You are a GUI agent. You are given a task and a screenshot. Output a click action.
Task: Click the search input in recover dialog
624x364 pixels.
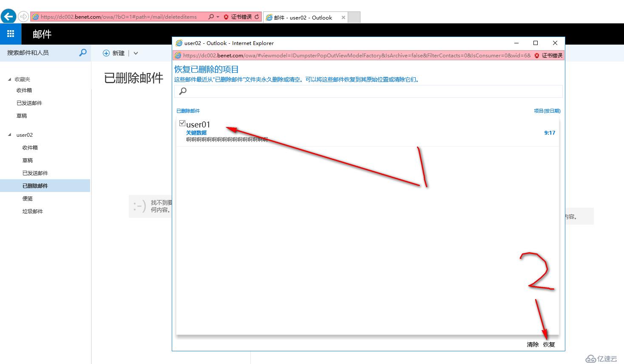[x=369, y=91]
